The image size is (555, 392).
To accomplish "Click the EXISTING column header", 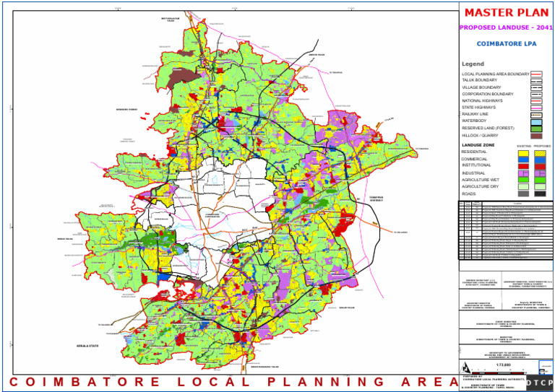I will pos(523,145).
